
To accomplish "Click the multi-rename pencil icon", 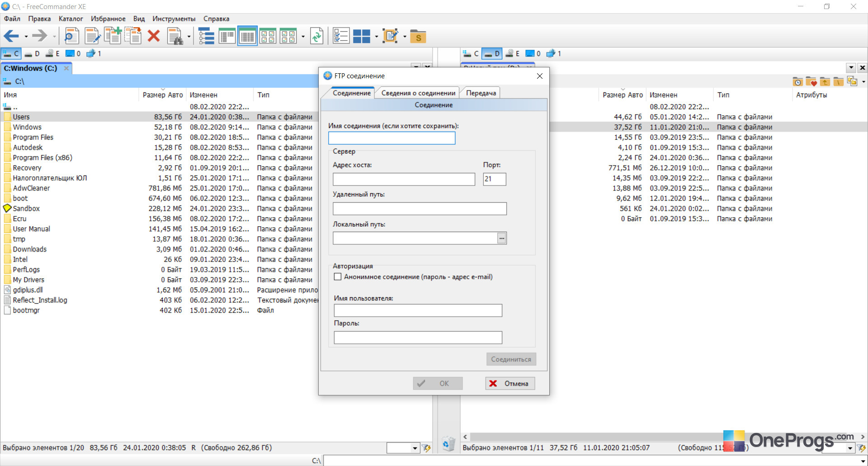I will [390, 36].
